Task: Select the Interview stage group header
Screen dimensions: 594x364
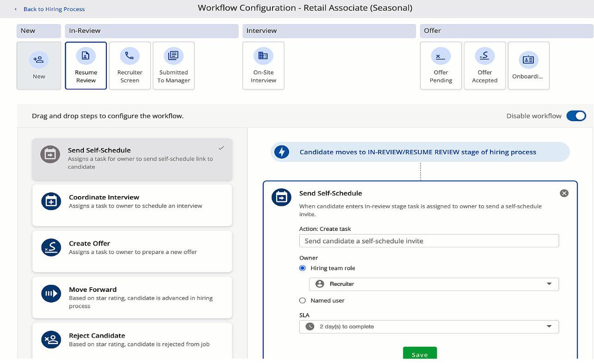Action: 328,31
